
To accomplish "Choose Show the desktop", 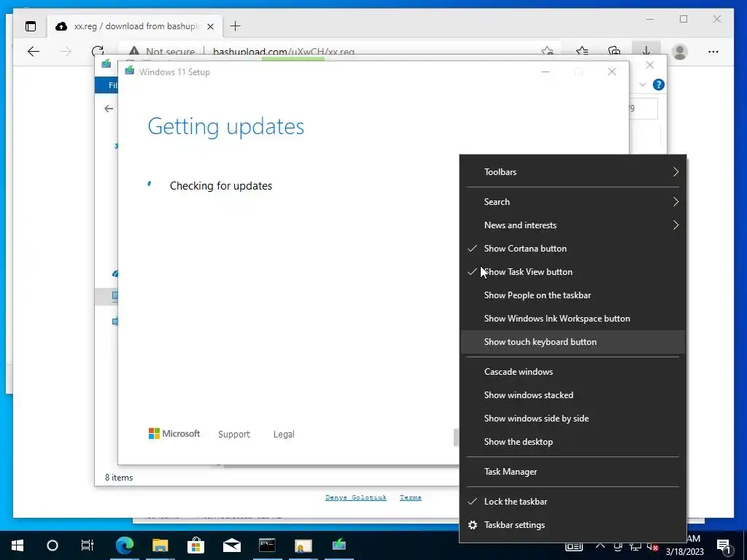I will coord(573,442).
